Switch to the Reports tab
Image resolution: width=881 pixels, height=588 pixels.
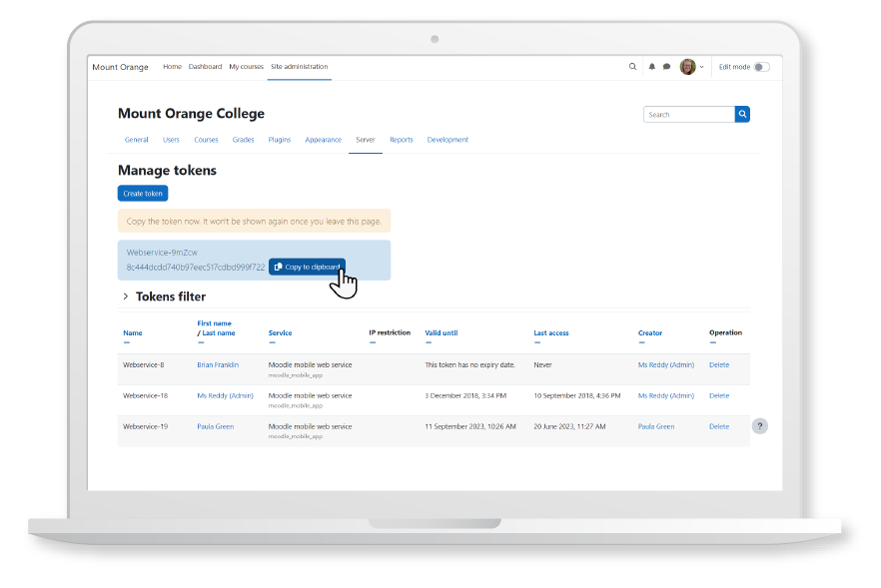tap(401, 140)
